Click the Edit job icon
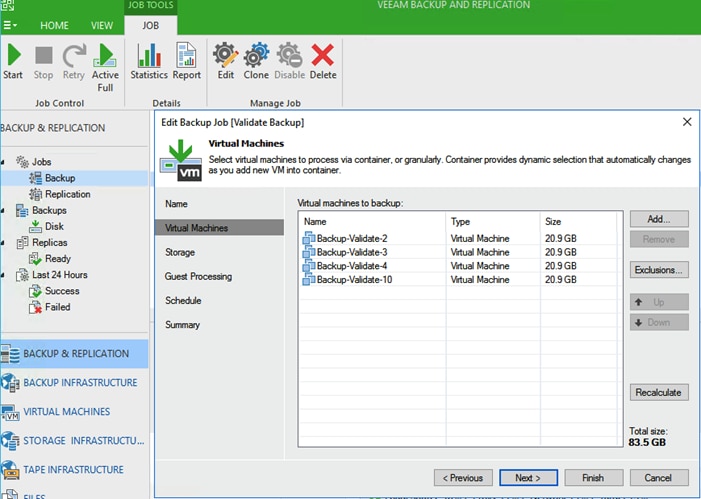Viewport: 701px width, 499px height. click(x=226, y=62)
